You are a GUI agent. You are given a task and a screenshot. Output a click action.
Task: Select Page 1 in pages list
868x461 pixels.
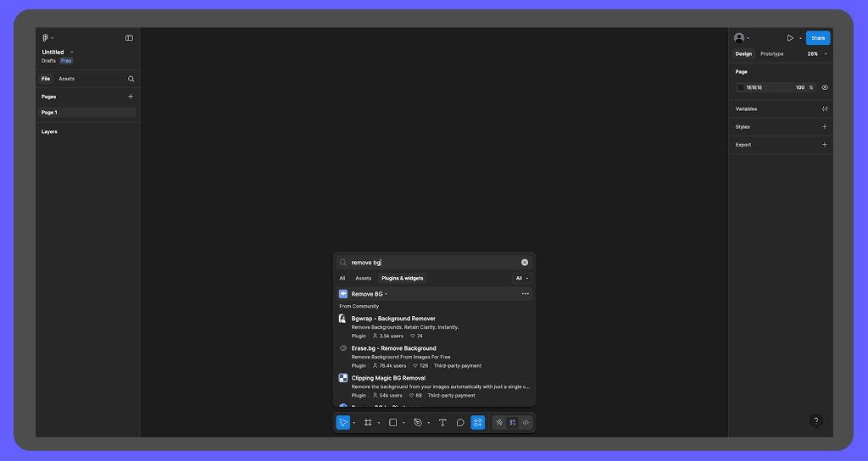pos(87,113)
